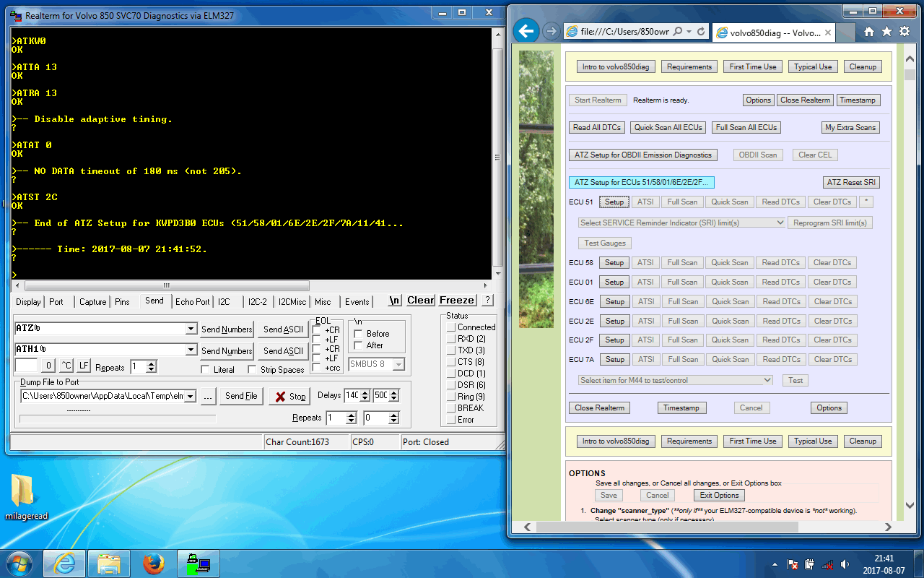Open the IE address bar history dropdown
924x578 pixels.
click(690, 32)
